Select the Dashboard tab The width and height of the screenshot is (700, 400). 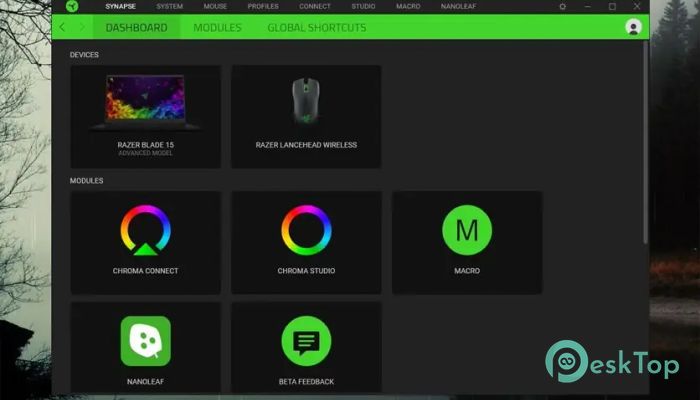point(136,27)
